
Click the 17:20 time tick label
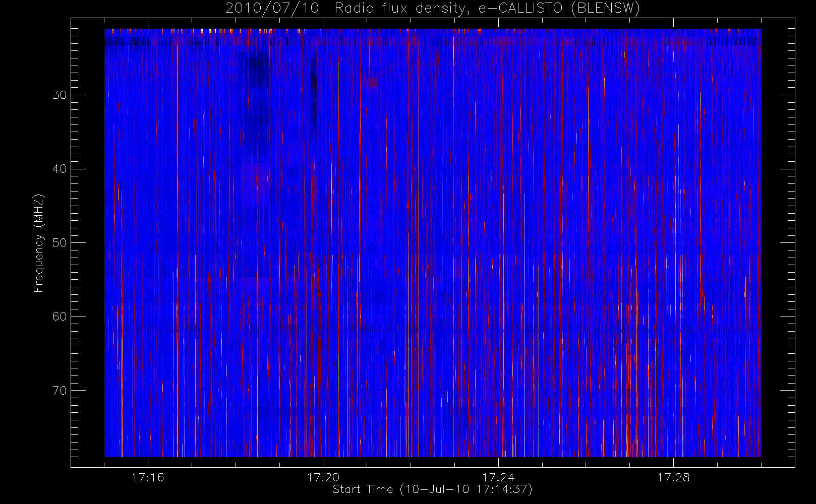(x=323, y=477)
